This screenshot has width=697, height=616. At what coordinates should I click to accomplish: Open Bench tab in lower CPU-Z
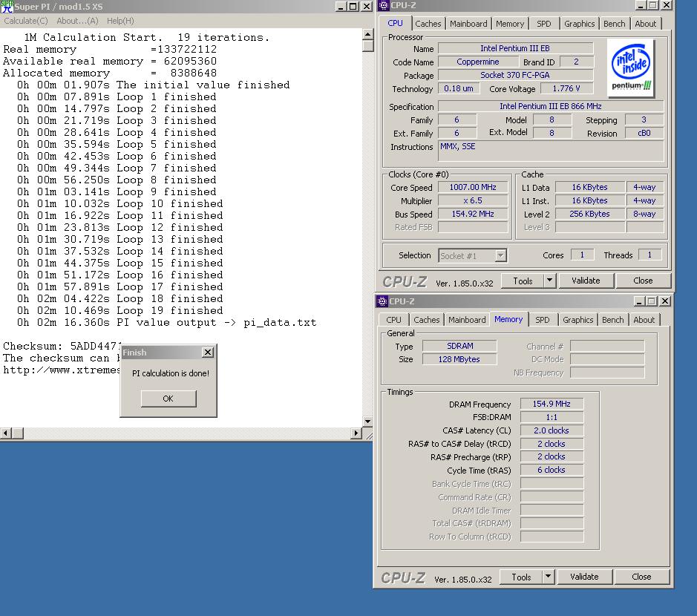[x=613, y=320]
